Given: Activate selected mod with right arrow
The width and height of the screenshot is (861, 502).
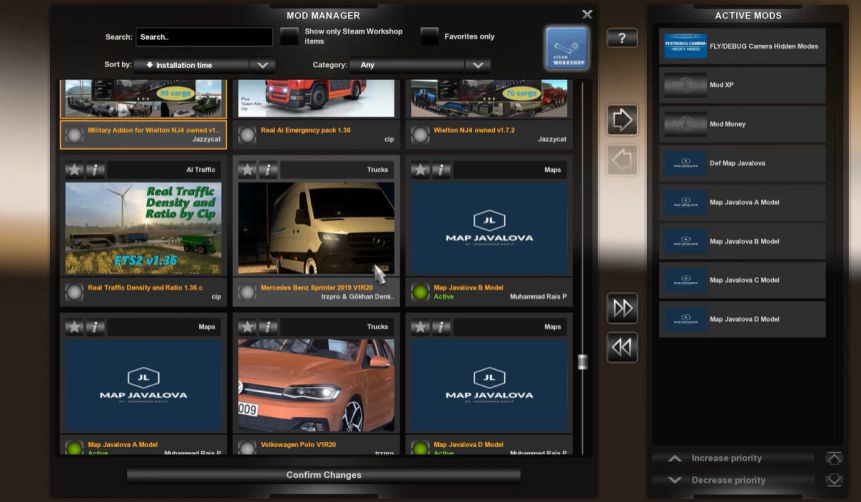Looking at the screenshot, I should click(x=622, y=120).
